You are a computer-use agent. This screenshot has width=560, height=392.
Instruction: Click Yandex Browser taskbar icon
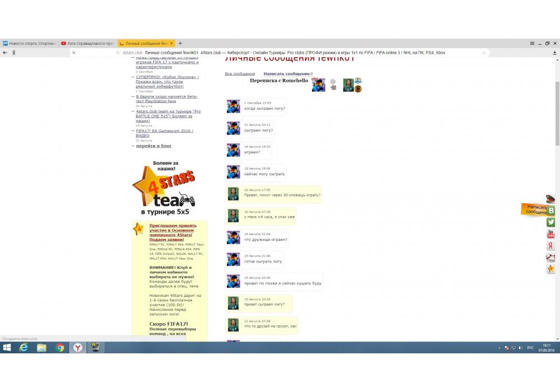point(78,347)
